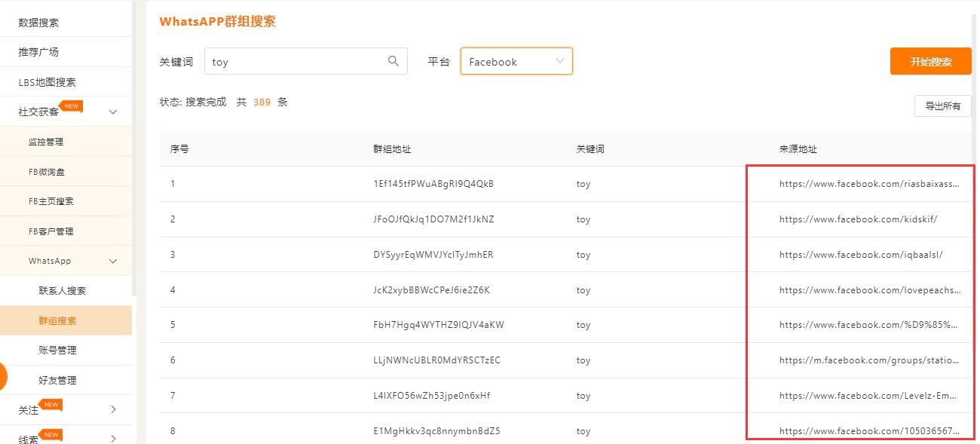Focus the keyword input containing toy
The image size is (980, 444).
point(305,61)
